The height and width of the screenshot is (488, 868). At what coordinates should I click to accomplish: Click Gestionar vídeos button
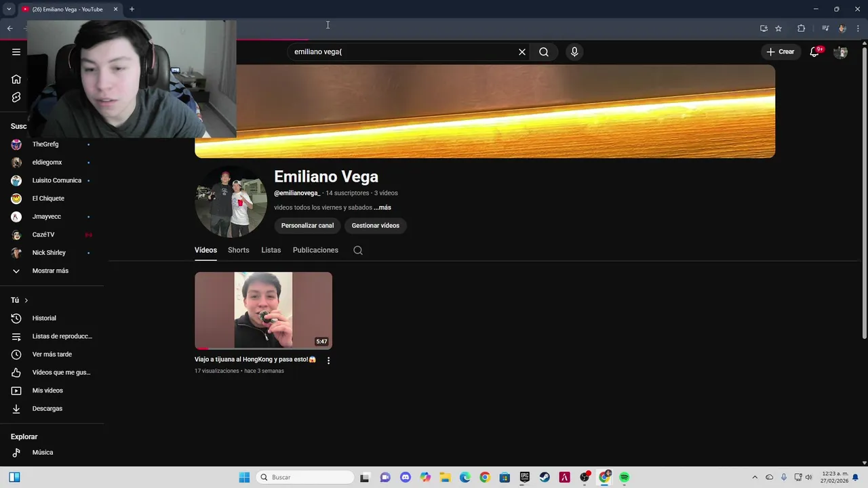click(376, 226)
